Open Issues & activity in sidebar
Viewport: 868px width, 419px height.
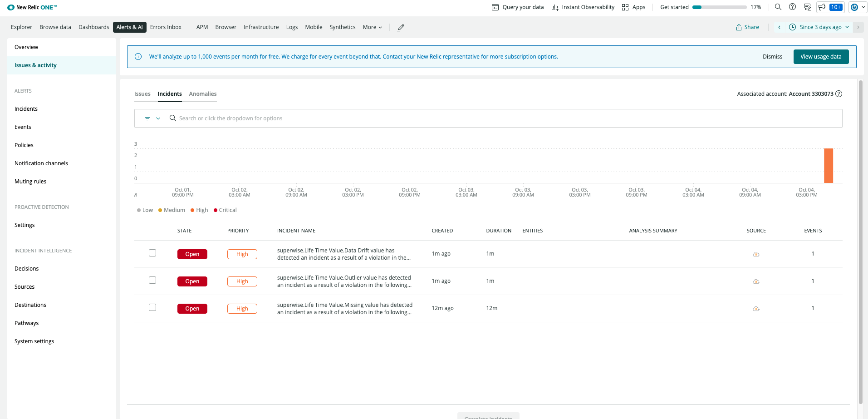point(62,65)
